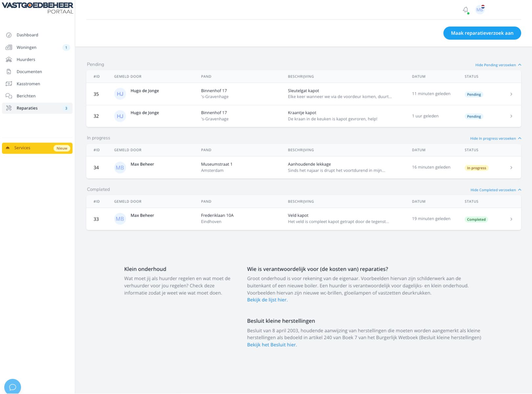Click Maak reparatieverzoek aan button
The height and width of the screenshot is (394, 532).
[x=482, y=33]
